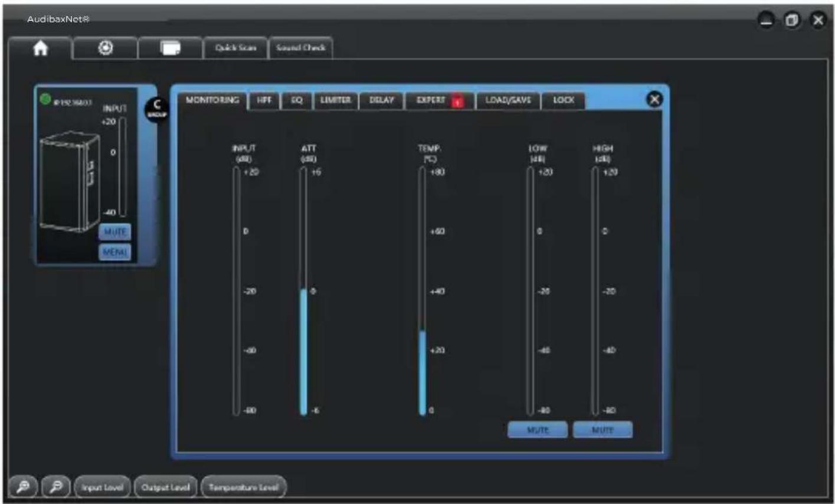Click the device card INPUT meter
Screen dimensions: 835x504
123,167
